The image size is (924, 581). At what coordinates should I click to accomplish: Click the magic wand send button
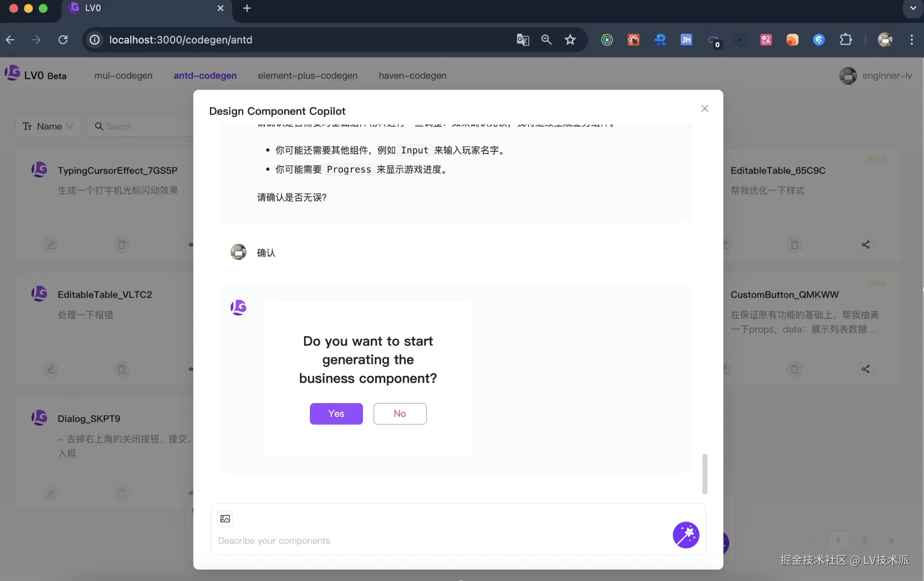coord(686,535)
